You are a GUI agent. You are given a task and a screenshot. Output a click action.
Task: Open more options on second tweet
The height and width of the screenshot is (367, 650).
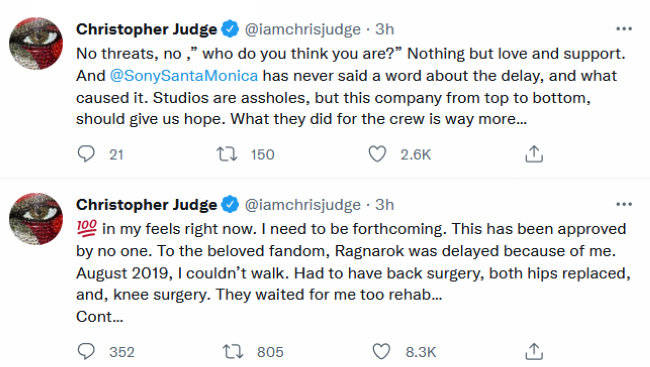coord(624,204)
